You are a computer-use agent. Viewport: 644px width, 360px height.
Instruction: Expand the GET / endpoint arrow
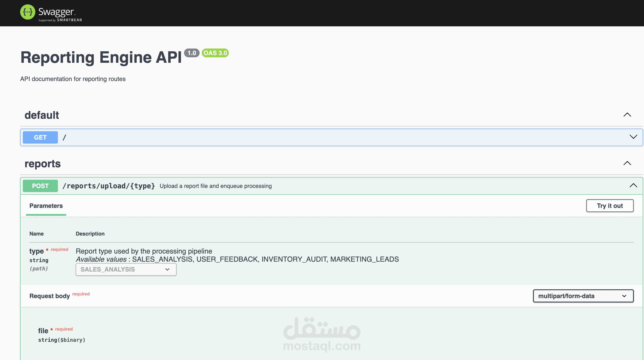(x=633, y=137)
